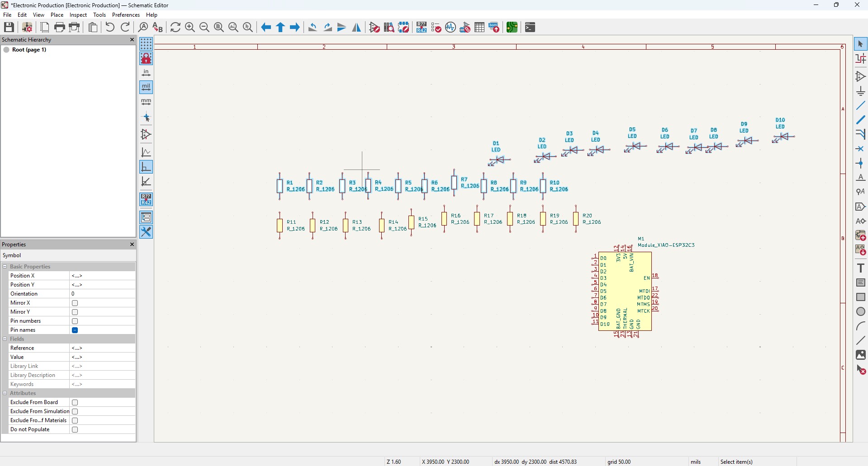Select the No-Connect flag tool
868x466 pixels.
click(x=861, y=149)
